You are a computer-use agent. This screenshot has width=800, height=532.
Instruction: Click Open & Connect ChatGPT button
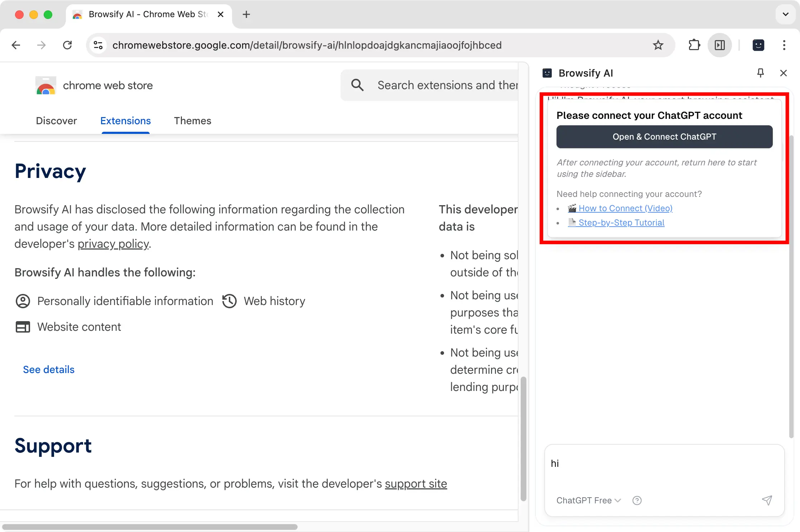(x=664, y=137)
